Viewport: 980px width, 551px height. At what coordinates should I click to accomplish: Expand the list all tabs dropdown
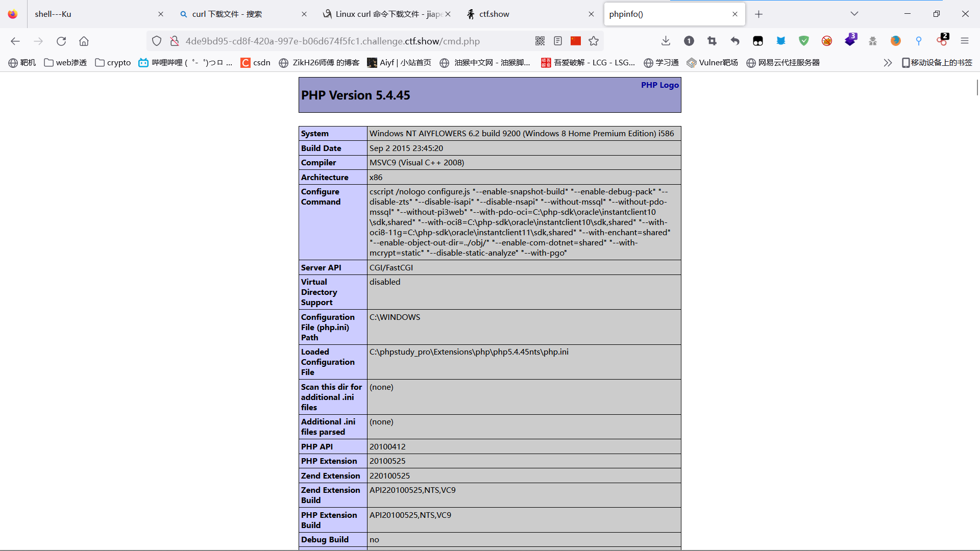[x=854, y=14]
